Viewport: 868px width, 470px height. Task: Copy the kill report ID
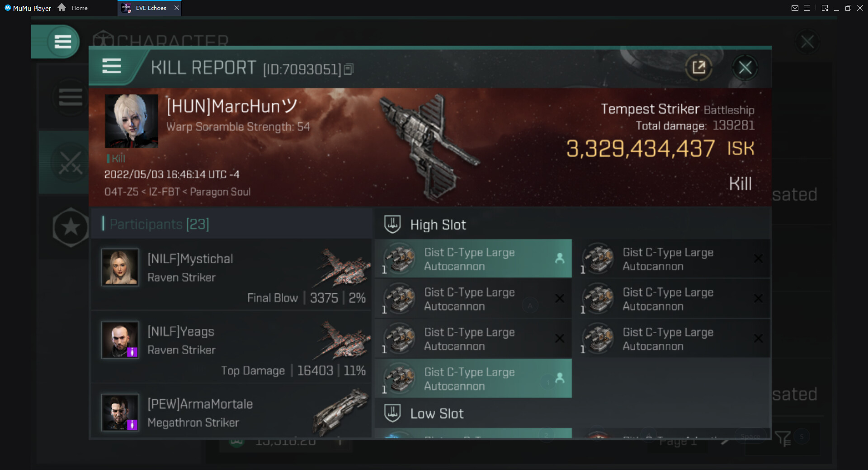[349, 69]
